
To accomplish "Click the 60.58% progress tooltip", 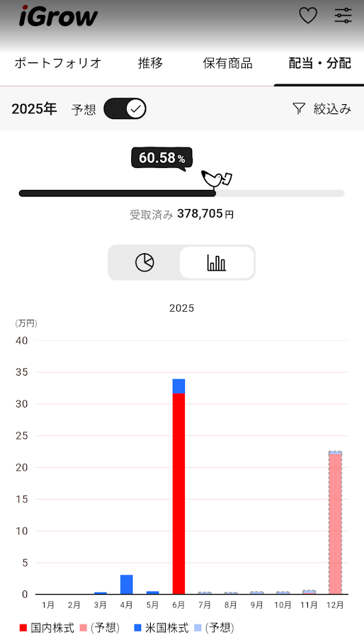I will [161, 158].
